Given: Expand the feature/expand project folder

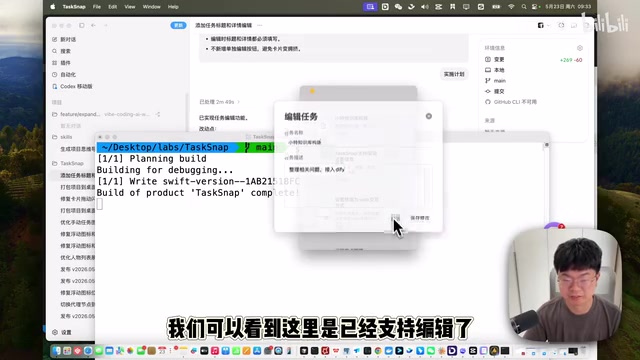Looking at the screenshot, I should (x=76, y=114).
